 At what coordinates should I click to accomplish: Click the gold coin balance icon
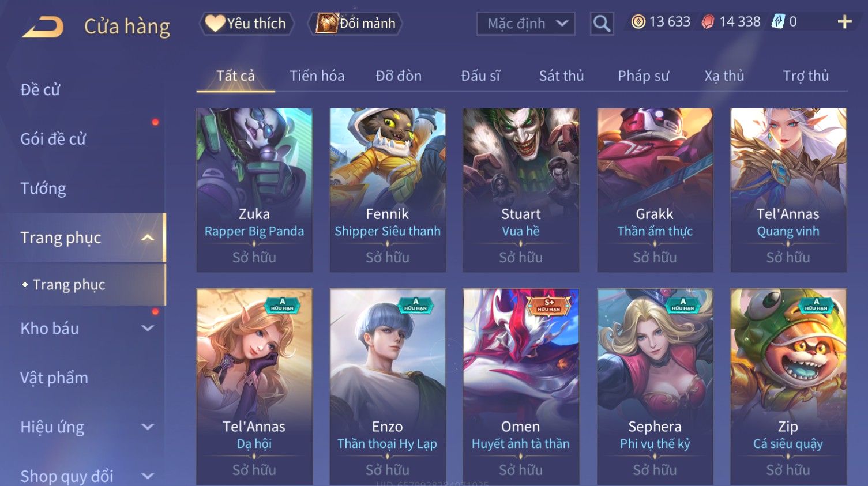coord(638,22)
